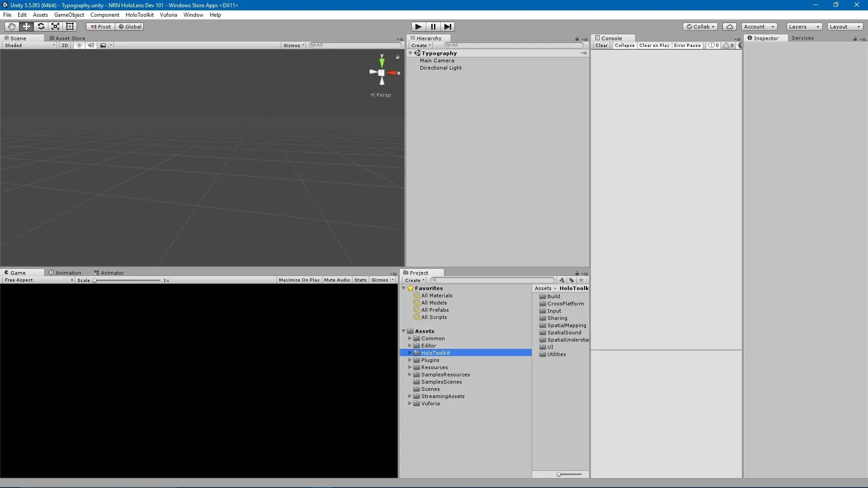Viewport: 868px width, 488px height.
Task: Open the Free Aspect dropdown
Action: [39, 280]
